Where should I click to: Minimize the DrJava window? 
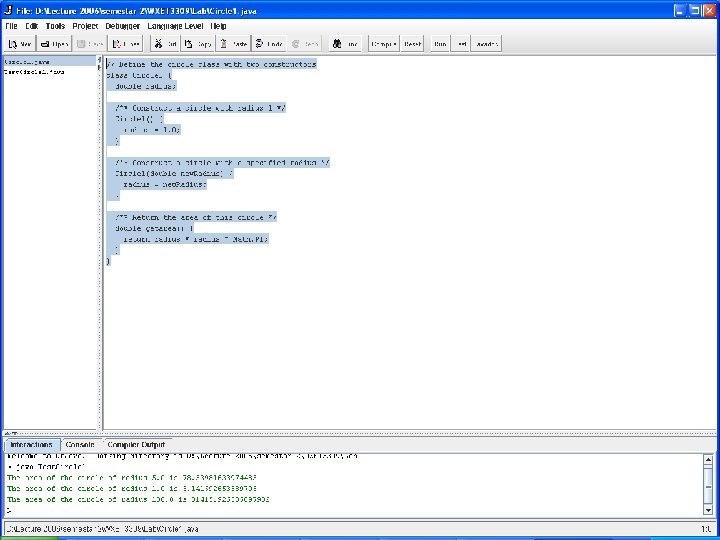pos(680,10)
